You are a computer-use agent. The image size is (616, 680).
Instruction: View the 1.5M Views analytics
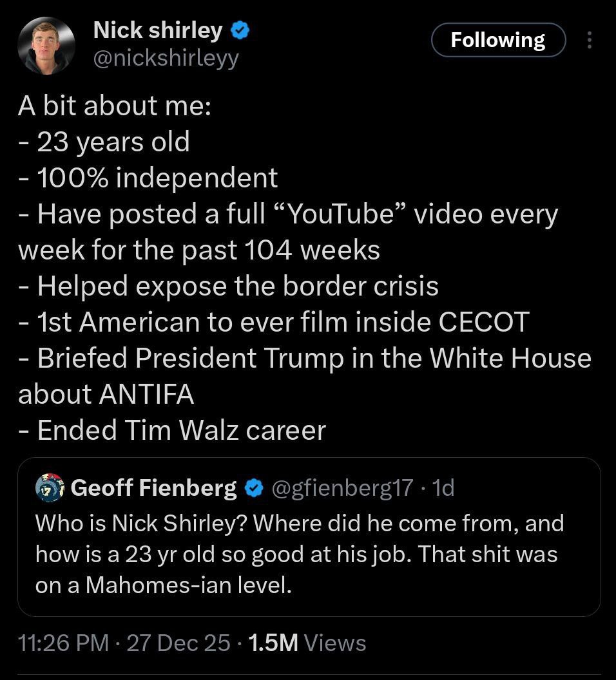click(307, 643)
